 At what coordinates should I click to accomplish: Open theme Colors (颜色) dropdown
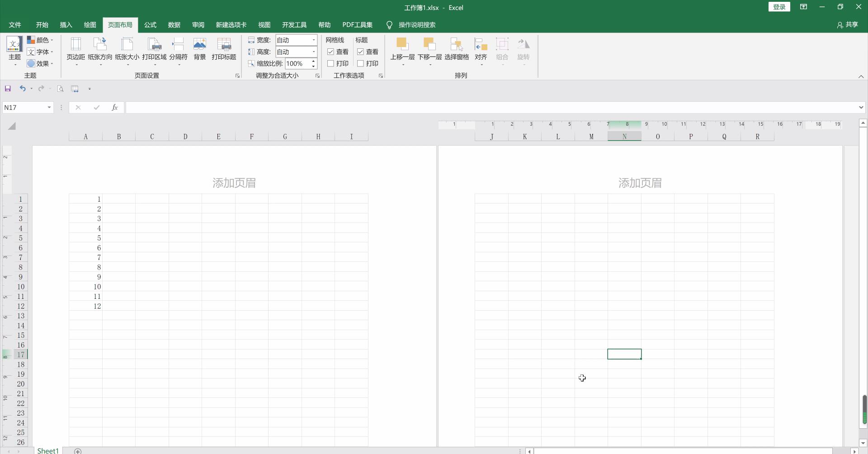[x=40, y=40]
